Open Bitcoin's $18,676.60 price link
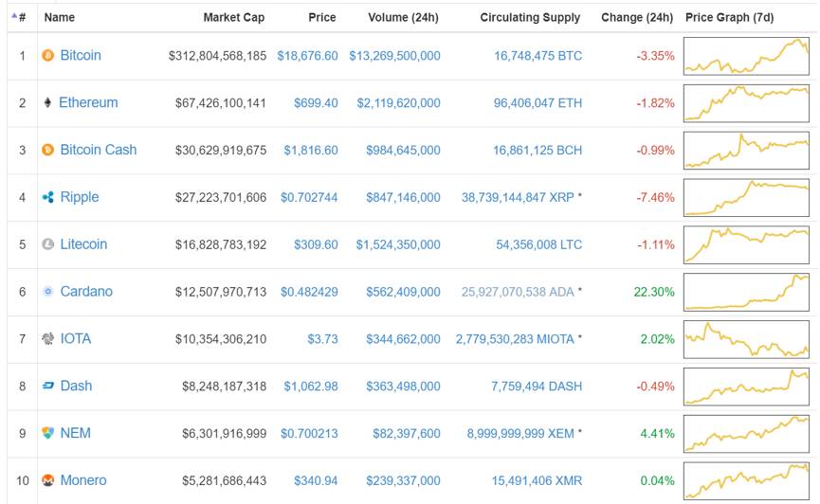The height and width of the screenshot is (504, 820). (x=307, y=56)
